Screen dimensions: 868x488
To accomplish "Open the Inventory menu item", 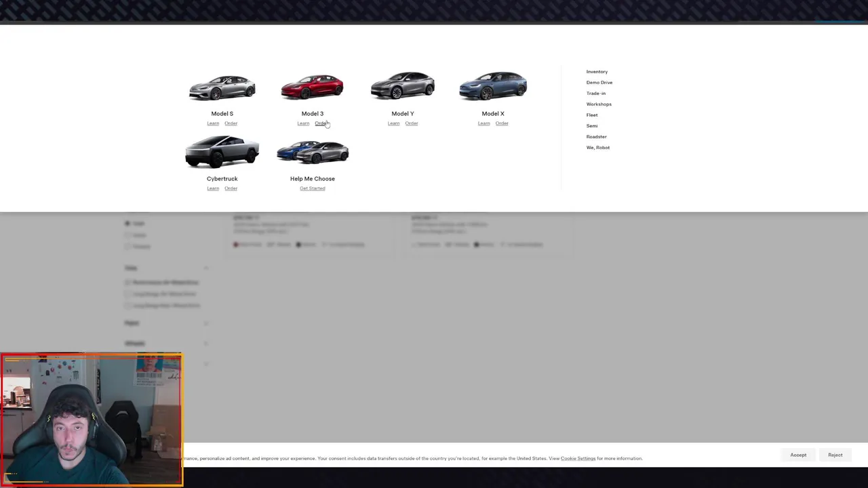I will click(x=597, y=72).
